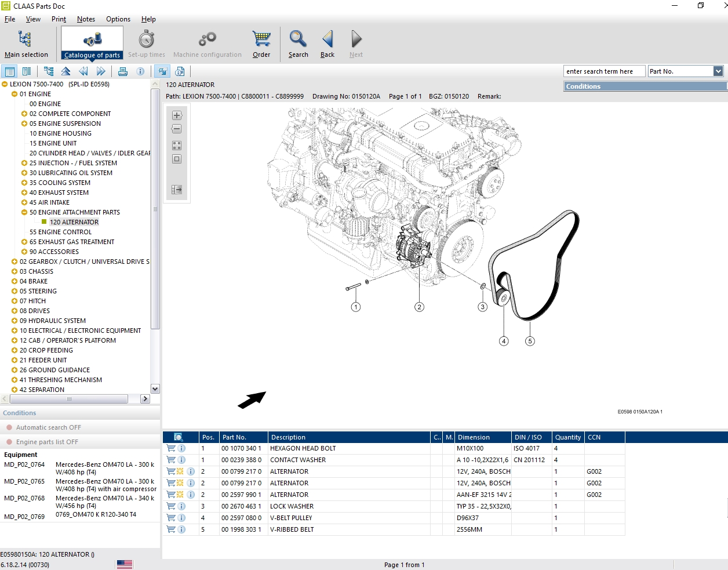
Task: Expand 10 ELECTRICAL / ELECTRONIC EQUIPMENT node
Action: 14,331
